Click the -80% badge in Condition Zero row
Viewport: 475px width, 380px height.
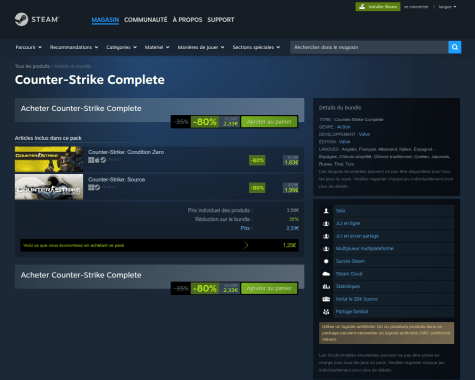tap(257, 160)
